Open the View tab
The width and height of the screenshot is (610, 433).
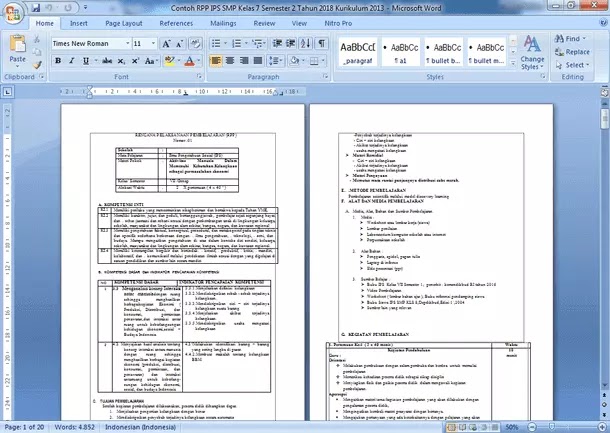[x=299, y=23]
